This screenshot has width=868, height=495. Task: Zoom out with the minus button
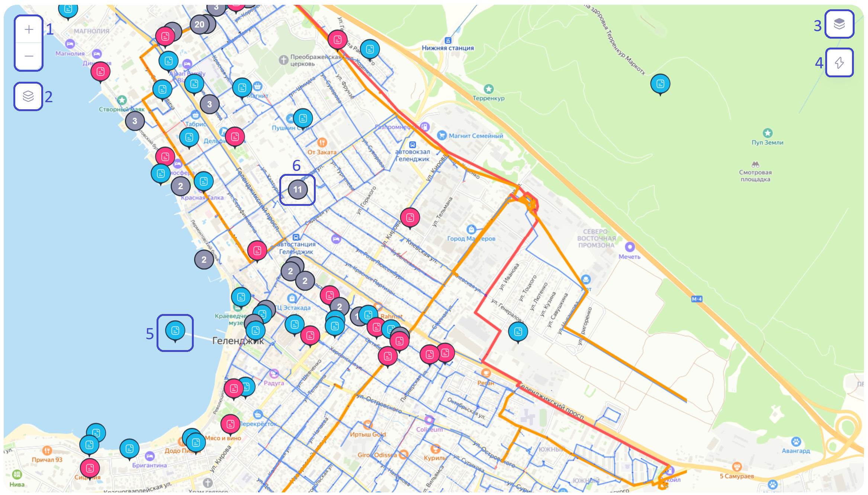(x=29, y=56)
